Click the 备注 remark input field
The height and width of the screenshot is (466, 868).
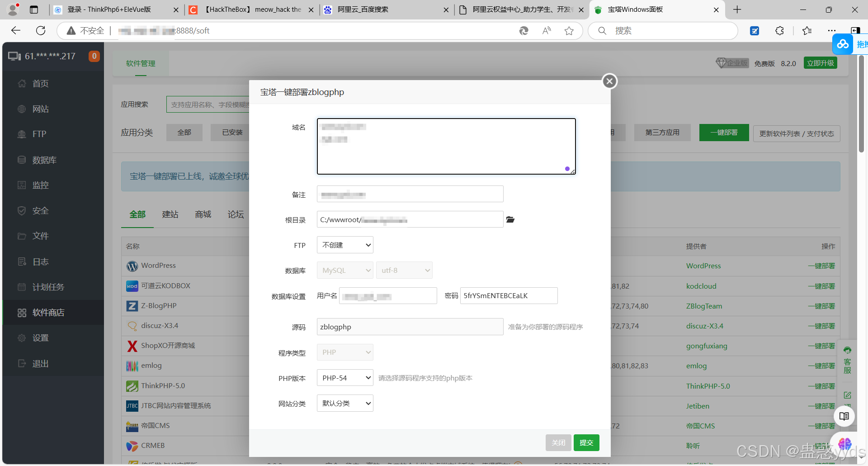click(x=410, y=194)
